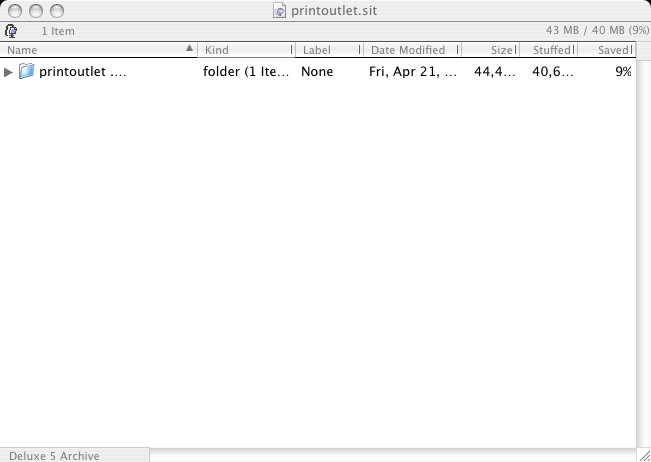The width and height of the screenshot is (651, 462).
Task: Click the '44,4…' size cell
Action: [494, 72]
